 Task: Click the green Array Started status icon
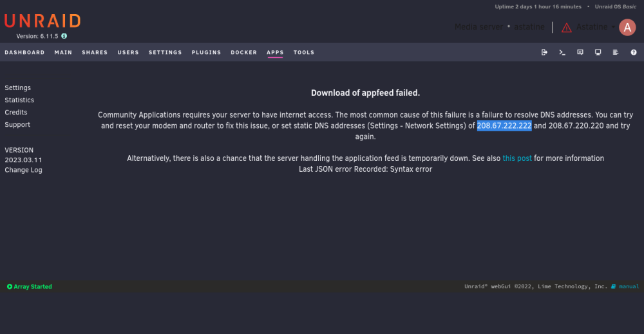(10, 286)
